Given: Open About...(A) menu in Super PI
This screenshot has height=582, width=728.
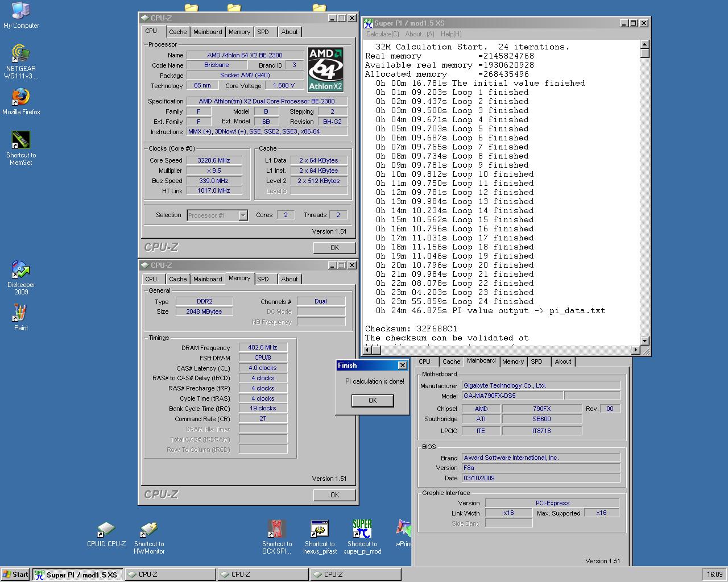Looking at the screenshot, I should point(420,34).
